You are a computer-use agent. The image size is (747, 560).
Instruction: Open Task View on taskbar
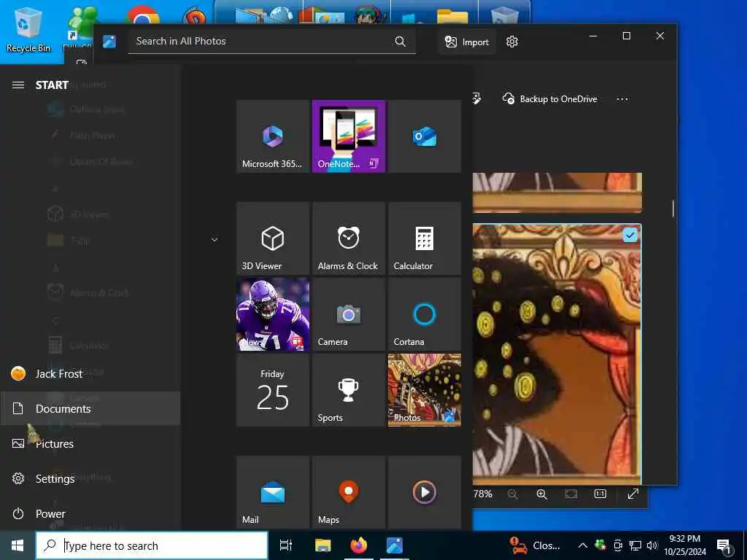click(x=286, y=545)
